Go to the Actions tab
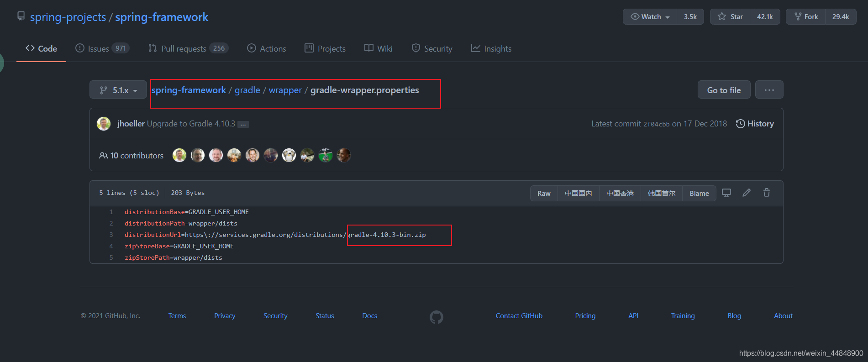The width and height of the screenshot is (868, 362). (267, 48)
